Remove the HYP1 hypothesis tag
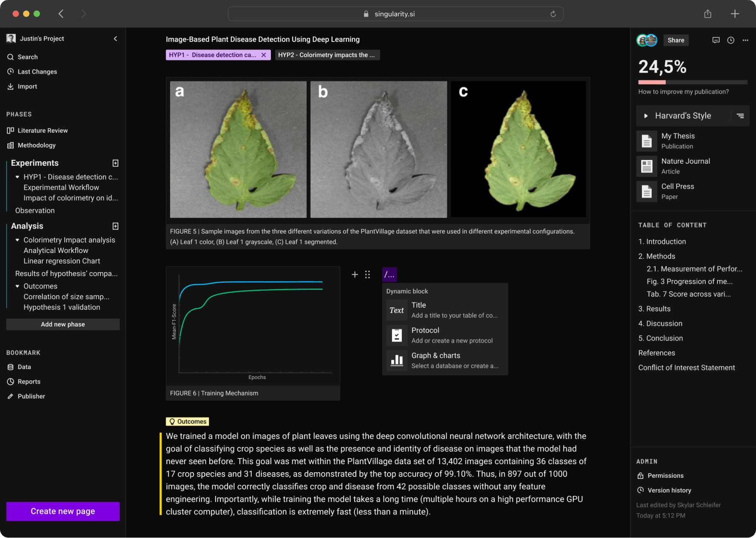Screen dimensions: 756x538 (264, 55)
